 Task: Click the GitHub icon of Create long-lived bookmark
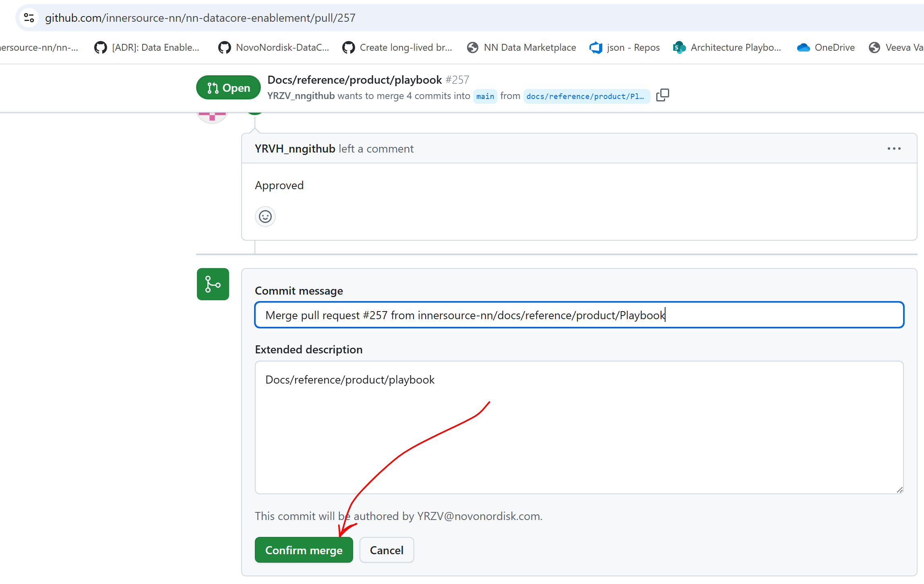point(349,47)
